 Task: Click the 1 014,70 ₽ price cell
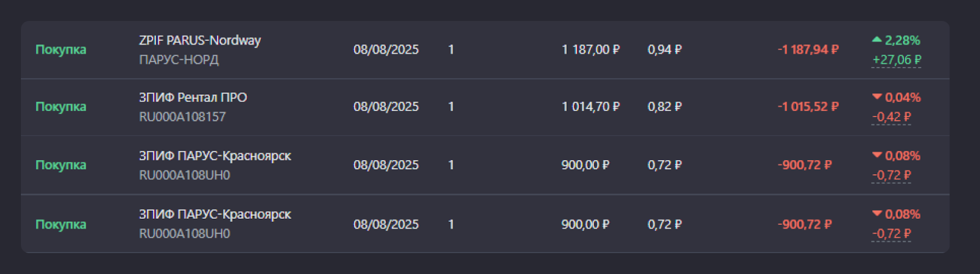pyautogui.click(x=590, y=107)
